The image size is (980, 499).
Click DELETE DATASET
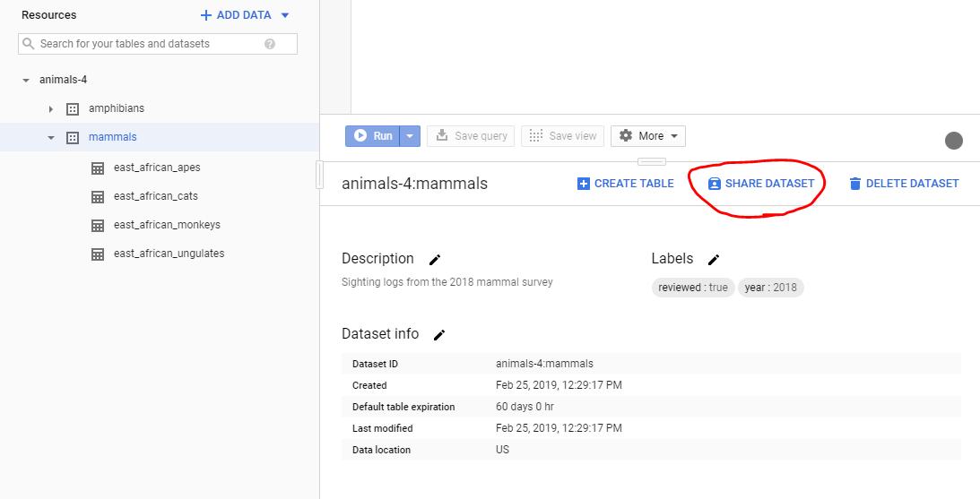pos(904,184)
